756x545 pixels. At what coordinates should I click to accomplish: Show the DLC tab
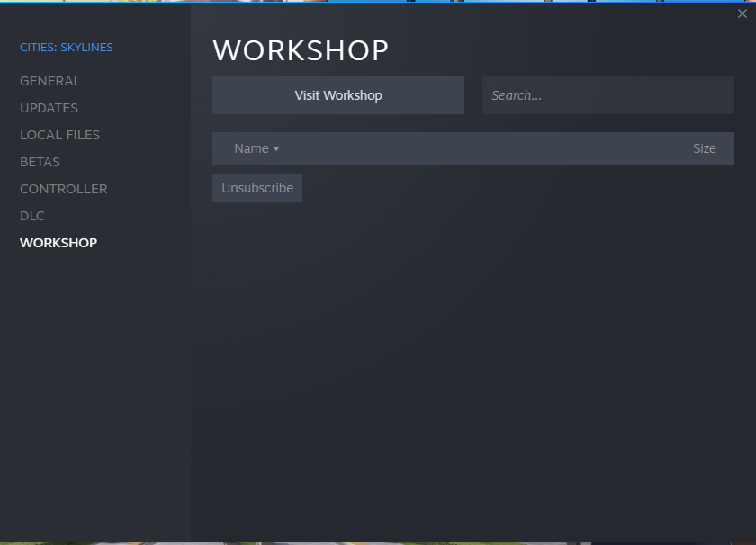tap(32, 216)
